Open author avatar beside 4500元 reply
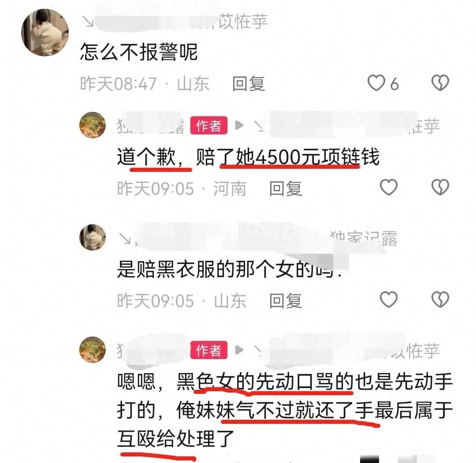The height and width of the screenshot is (463, 476). pyautogui.click(x=93, y=125)
